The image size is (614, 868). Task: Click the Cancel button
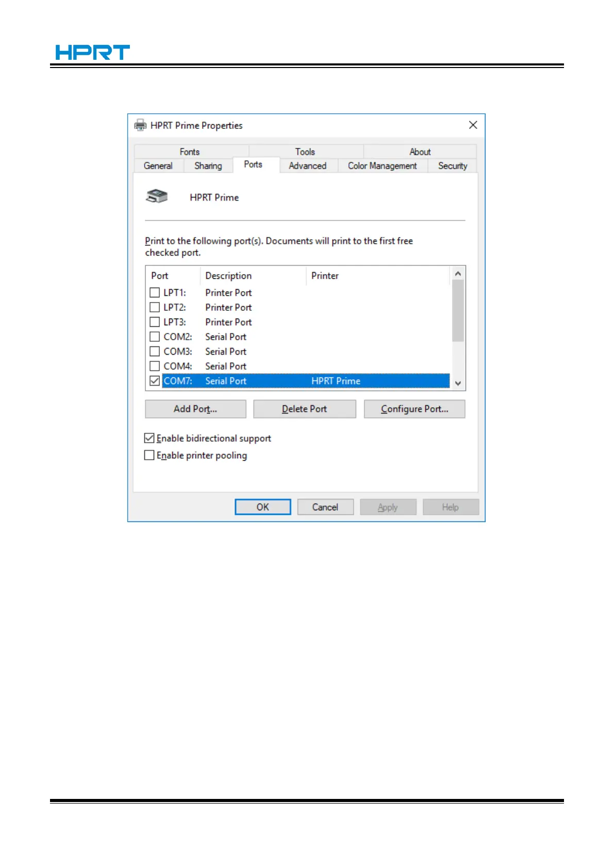(x=325, y=507)
